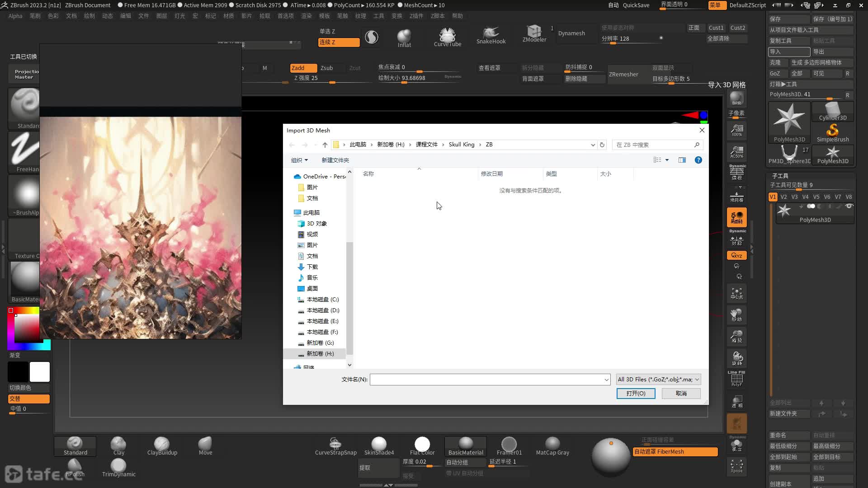Pick the Standard brush at the bottom shelf
Viewport: 868px width, 488px height.
pyautogui.click(x=75, y=446)
